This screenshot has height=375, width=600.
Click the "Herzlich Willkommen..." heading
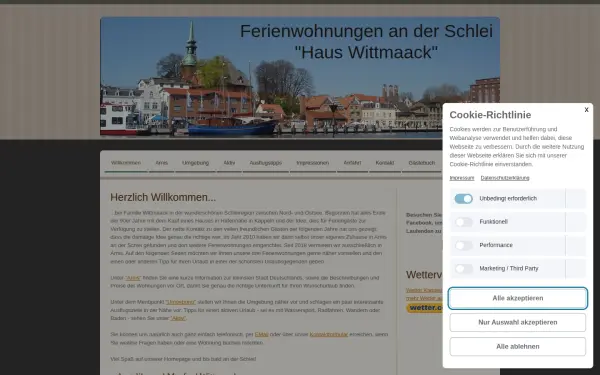coord(163,197)
